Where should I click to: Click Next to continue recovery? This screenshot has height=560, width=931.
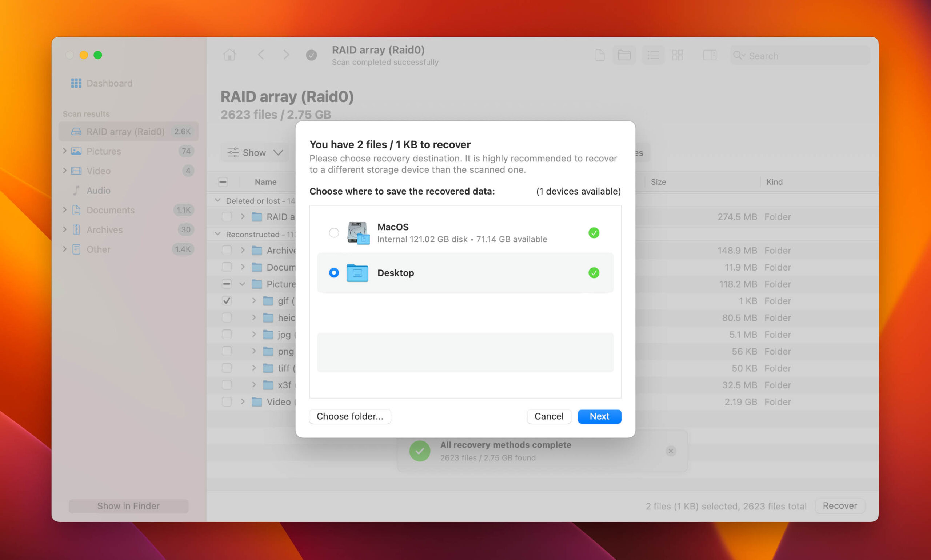tap(599, 416)
